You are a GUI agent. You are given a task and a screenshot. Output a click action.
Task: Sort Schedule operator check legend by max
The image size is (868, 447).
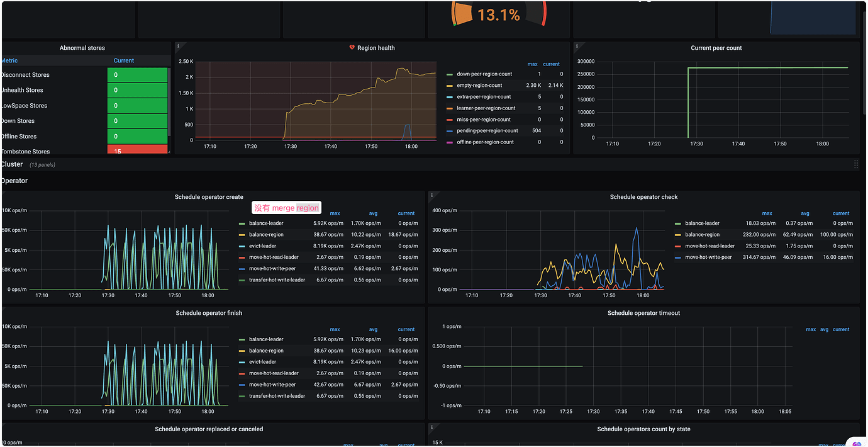[x=767, y=213]
